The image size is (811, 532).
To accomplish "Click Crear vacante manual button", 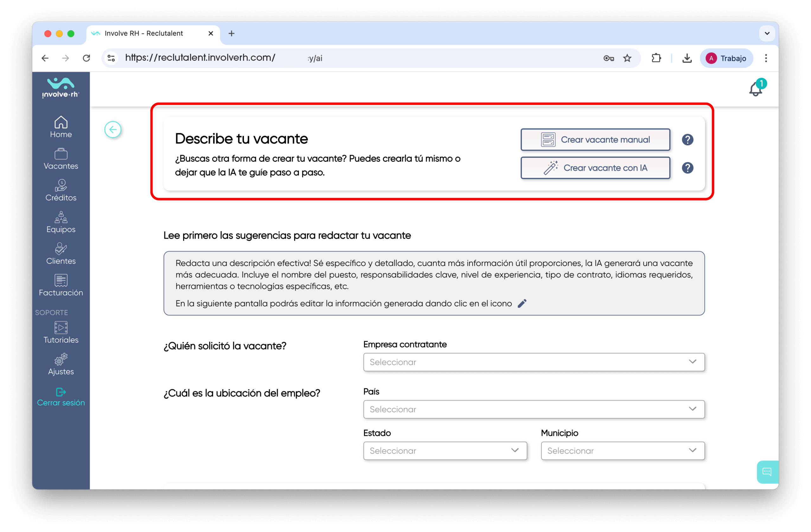I will click(x=595, y=140).
